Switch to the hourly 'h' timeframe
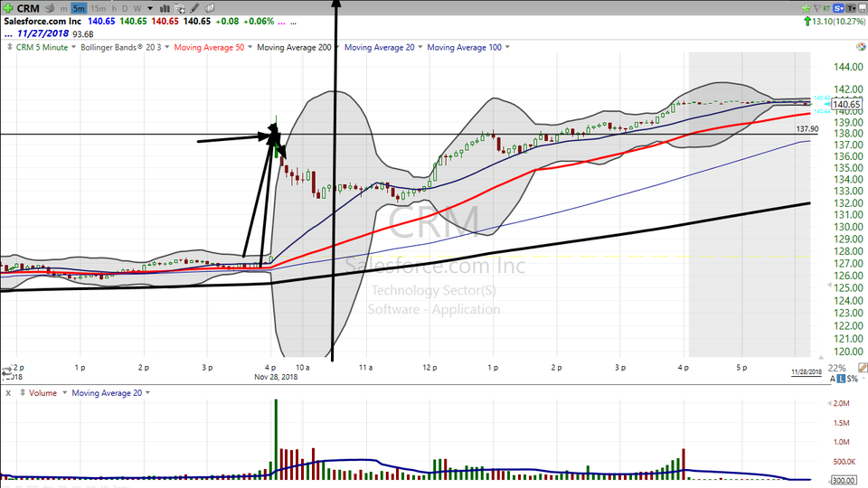 coord(114,8)
